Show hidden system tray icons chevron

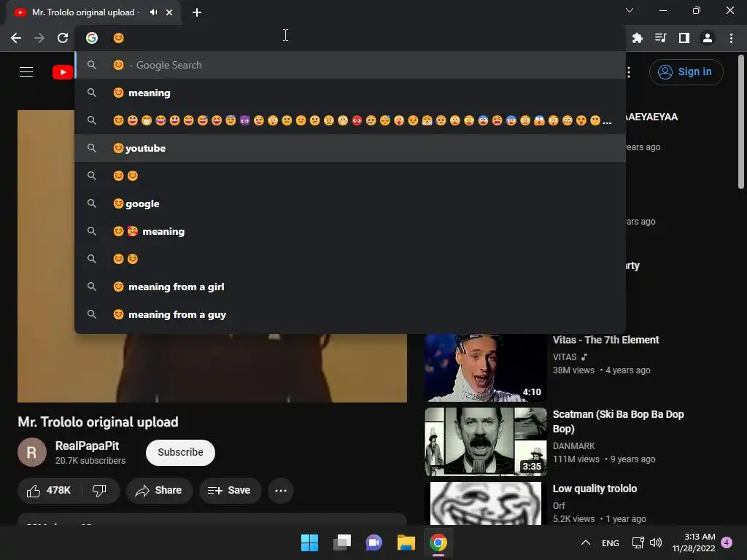[586, 542]
